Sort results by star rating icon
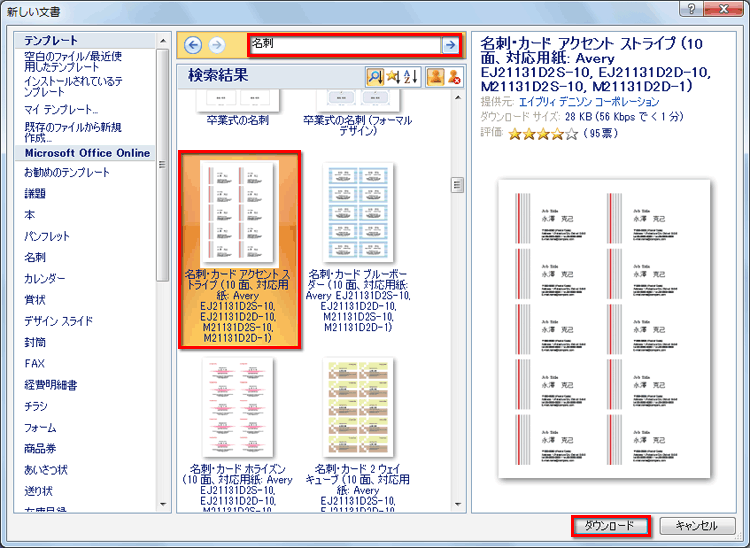 click(x=393, y=77)
